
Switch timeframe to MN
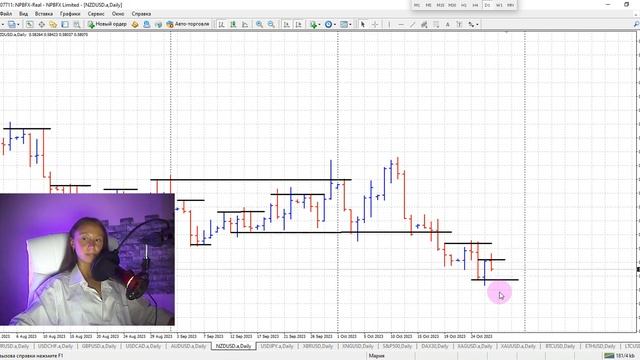pos(511,5)
